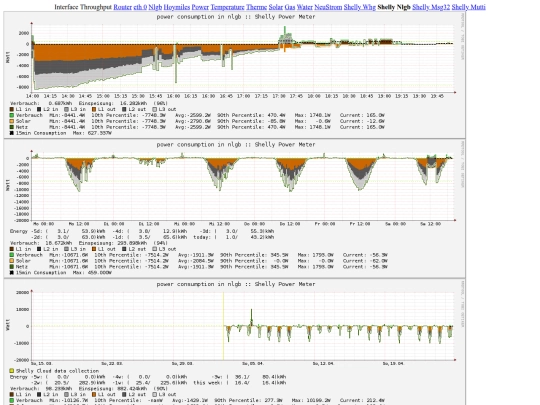This screenshot has width=540, height=405.
Task: Open the Temperature link
Action: point(227,7)
